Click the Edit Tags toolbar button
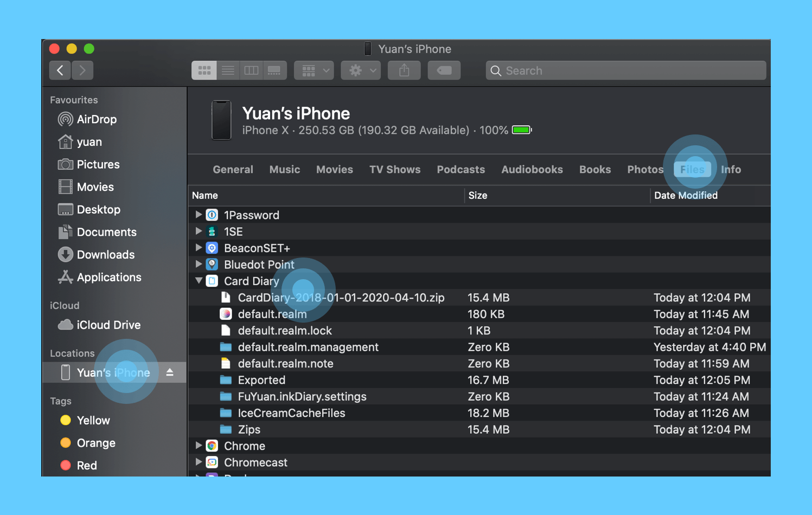The width and height of the screenshot is (812, 515). coord(444,70)
